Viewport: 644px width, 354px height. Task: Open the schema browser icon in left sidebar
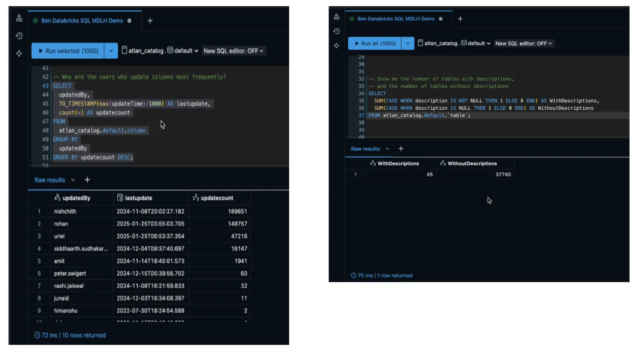[19, 18]
